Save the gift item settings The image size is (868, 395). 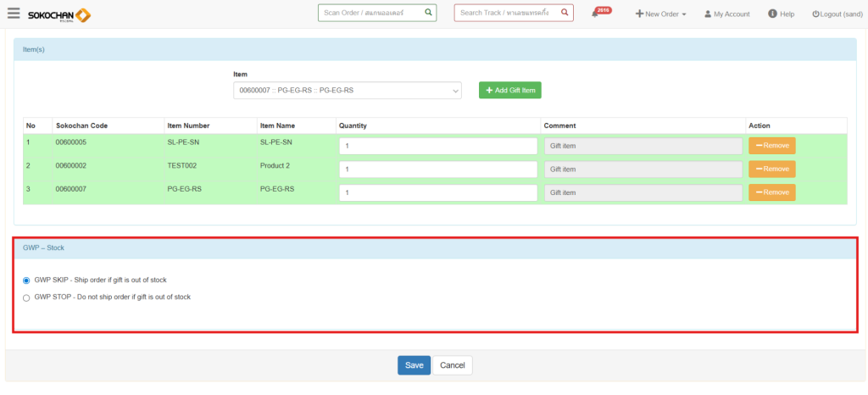(414, 365)
